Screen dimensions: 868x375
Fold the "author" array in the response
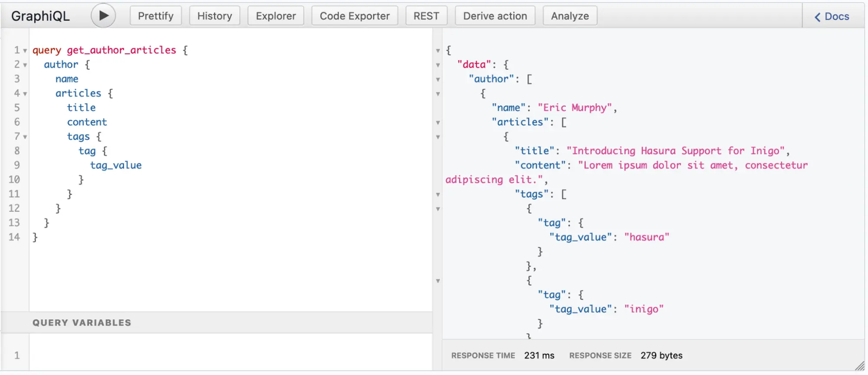(x=438, y=79)
